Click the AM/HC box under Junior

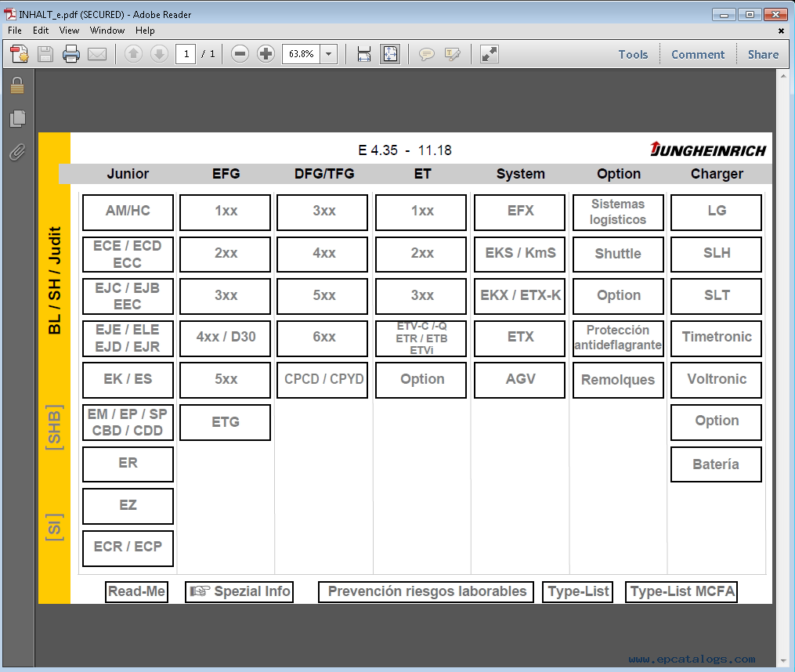[x=128, y=212]
